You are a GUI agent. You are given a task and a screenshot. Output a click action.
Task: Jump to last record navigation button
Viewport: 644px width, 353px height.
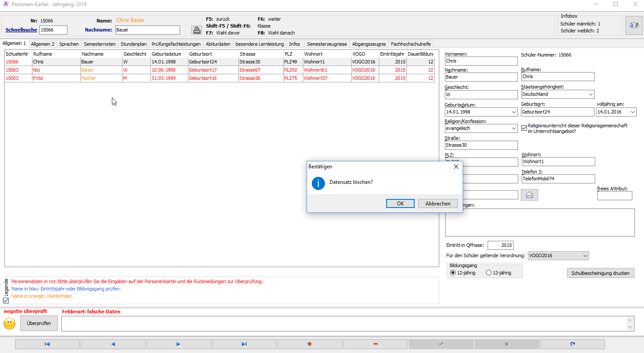pyautogui.click(x=244, y=344)
